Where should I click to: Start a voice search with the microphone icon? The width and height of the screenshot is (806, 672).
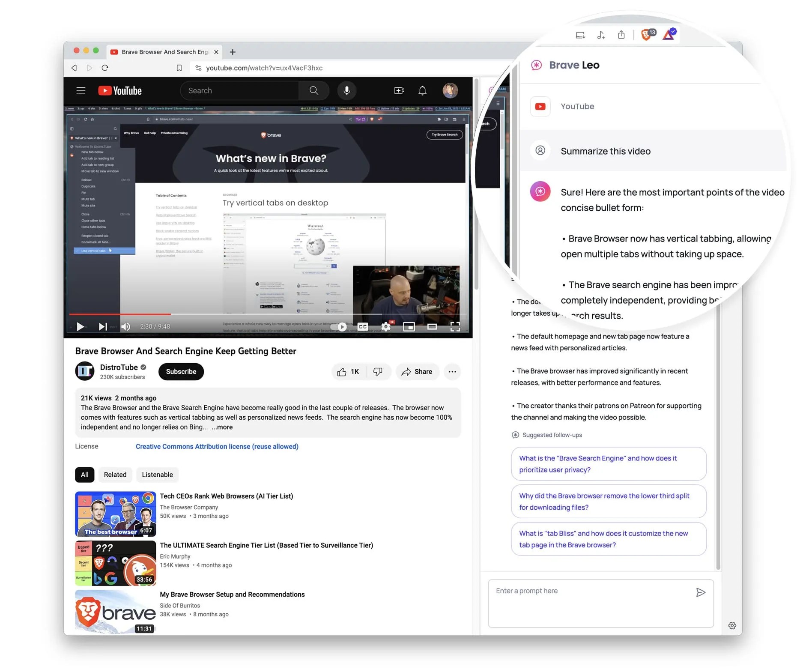[347, 90]
